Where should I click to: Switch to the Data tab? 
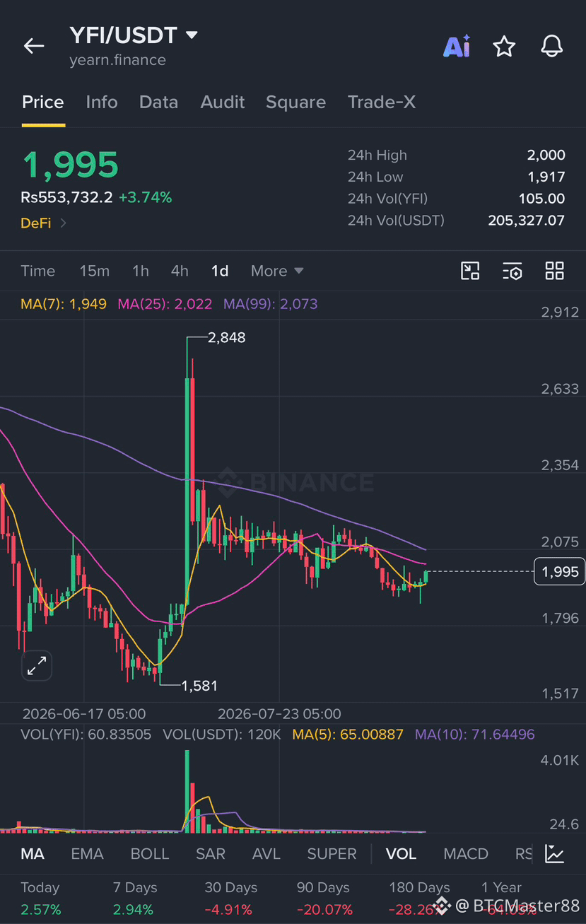[x=158, y=102]
